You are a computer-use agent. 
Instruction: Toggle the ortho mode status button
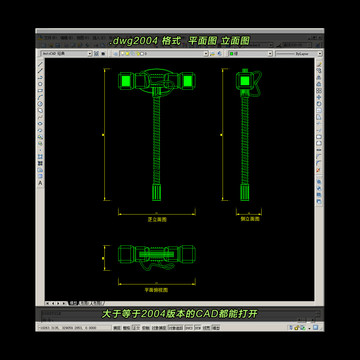coord(136,328)
